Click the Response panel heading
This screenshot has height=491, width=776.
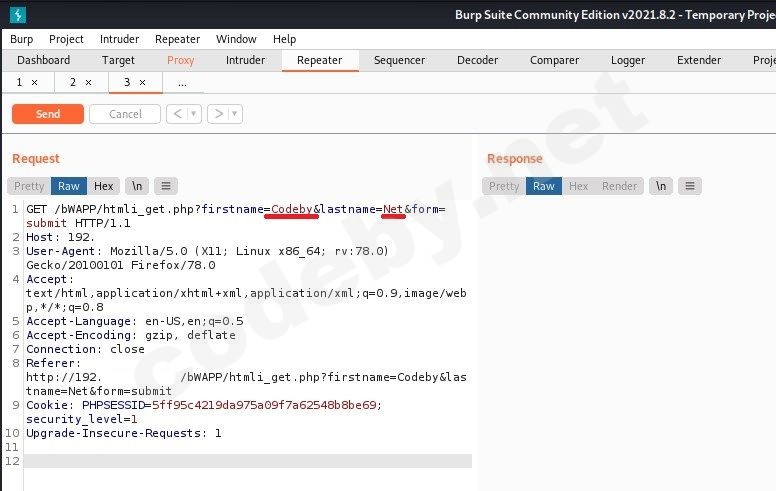click(515, 159)
